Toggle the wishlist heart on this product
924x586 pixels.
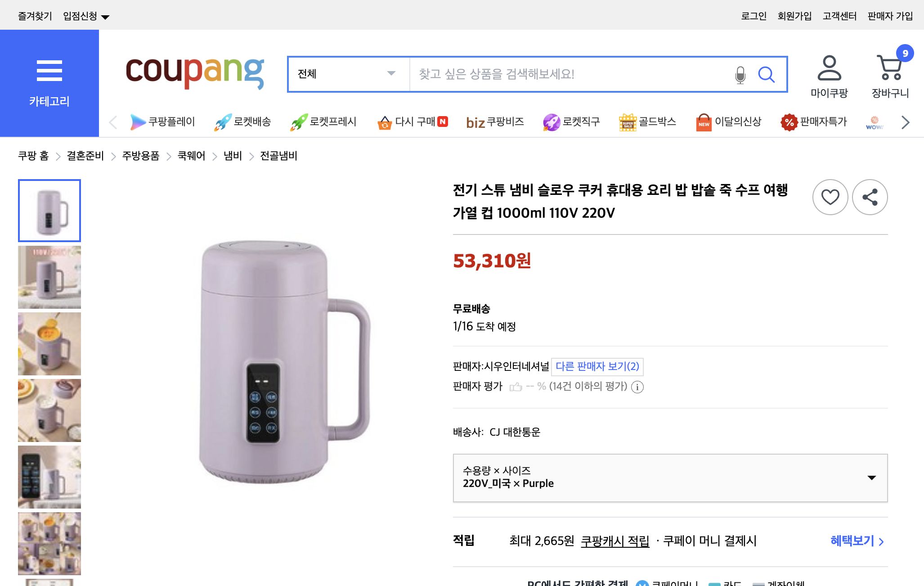coord(830,197)
